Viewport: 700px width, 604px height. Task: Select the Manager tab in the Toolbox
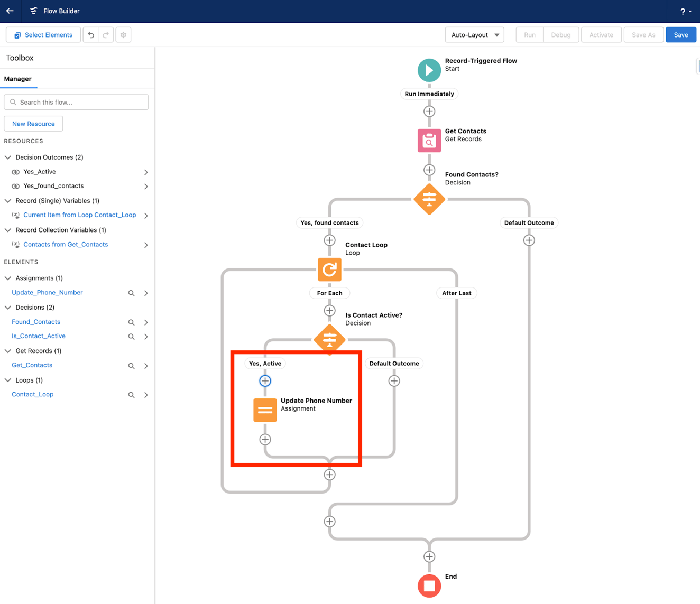[x=19, y=79]
